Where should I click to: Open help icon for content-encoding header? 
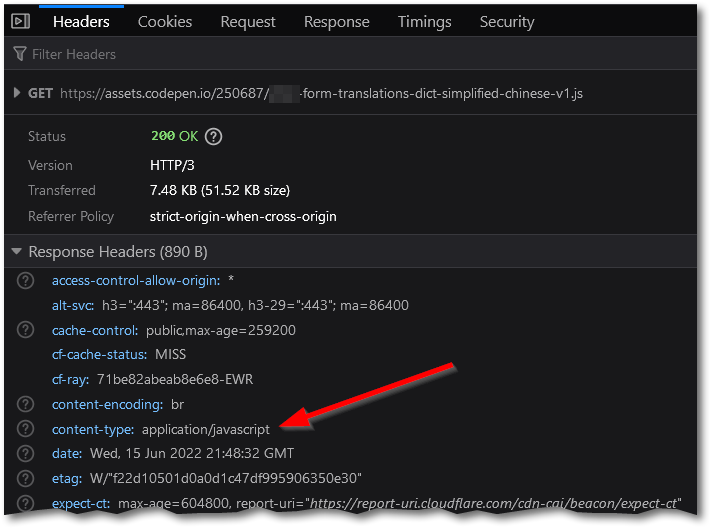[x=25, y=404]
